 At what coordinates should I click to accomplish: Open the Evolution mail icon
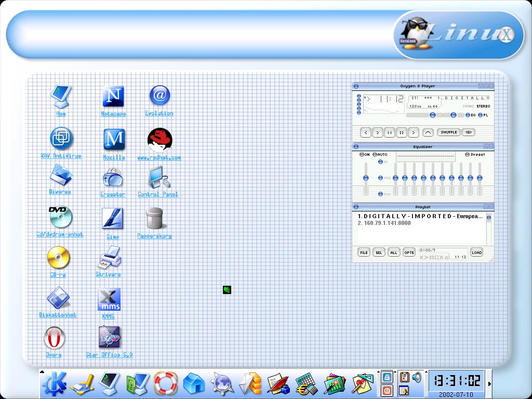pyautogui.click(x=159, y=96)
